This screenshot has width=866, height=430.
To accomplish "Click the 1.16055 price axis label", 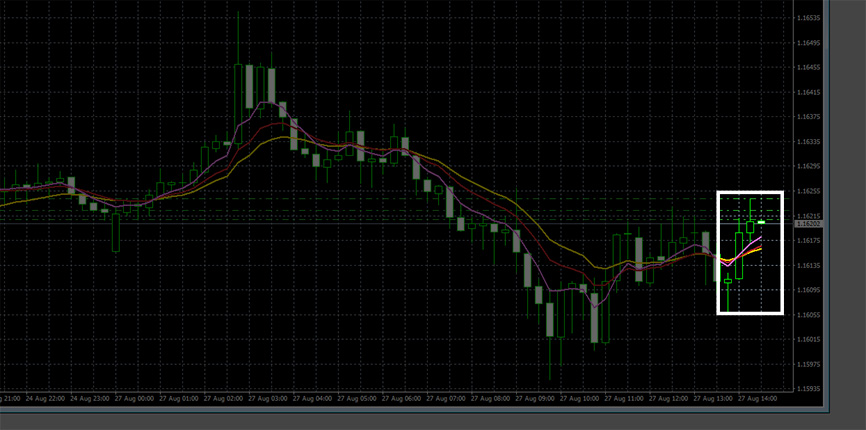I will pos(808,315).
